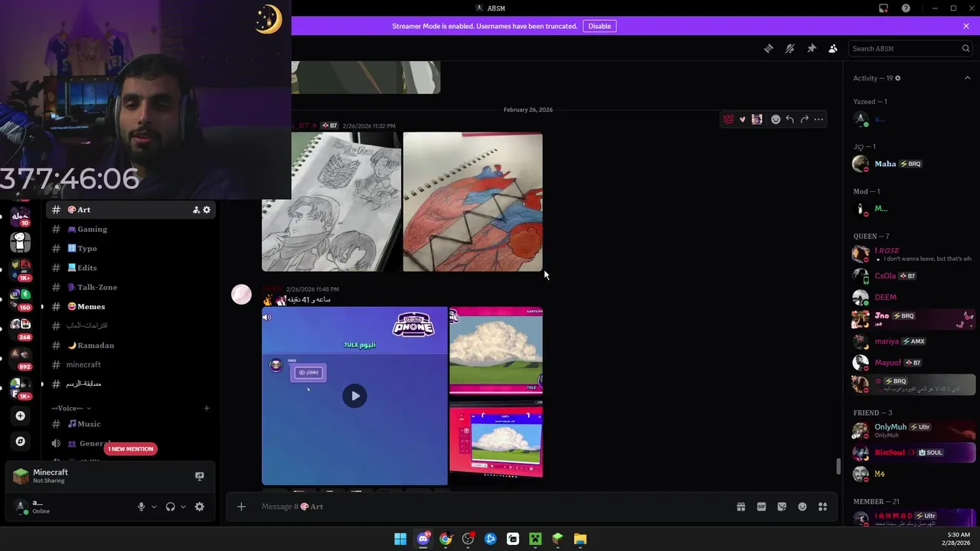Click the Help question mark icon

[x=906, y=8]
